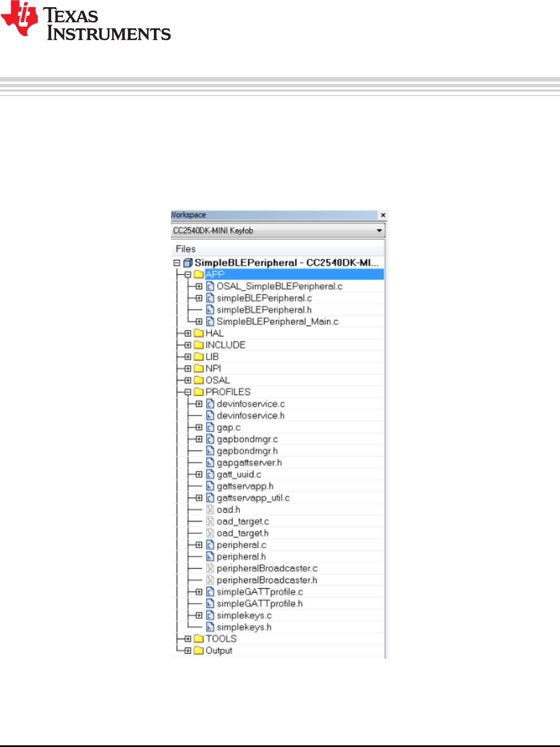560x747 pixels.
Task: Expand SimpleBLEPeripheral_Main.c dependencies
Action: [x=199, y=322]
